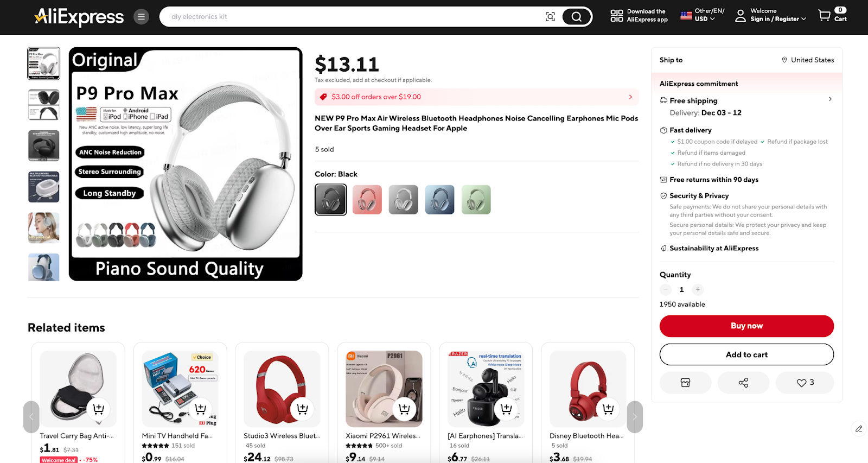The height and width of the screenshot is (463, 868).
Task: Open Sign in / Register dropdown
Action: tap(771, 15)
